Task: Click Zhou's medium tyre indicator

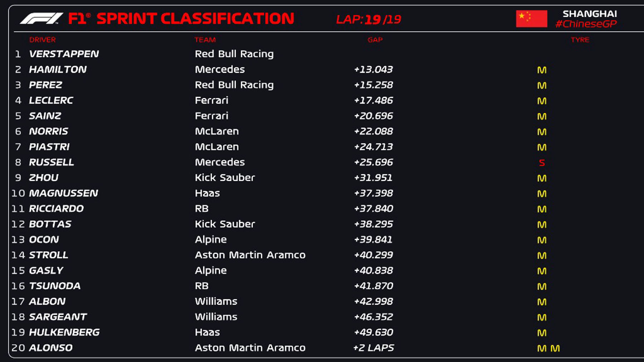Action: coord(542,178)
